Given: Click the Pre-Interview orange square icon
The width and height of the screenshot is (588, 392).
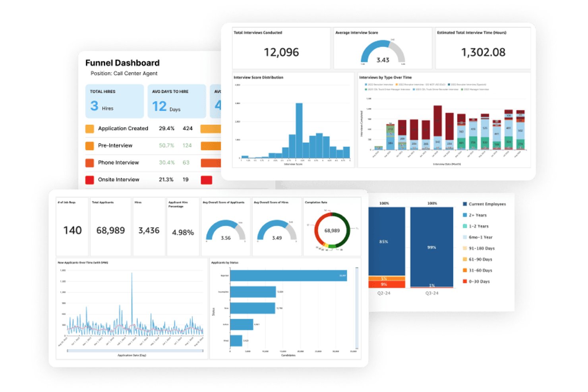Looking at the screenshot, I should coord(90,146).
